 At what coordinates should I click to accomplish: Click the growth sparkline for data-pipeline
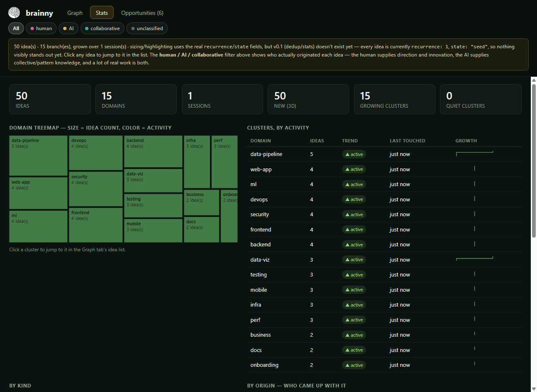pos(475,153)
